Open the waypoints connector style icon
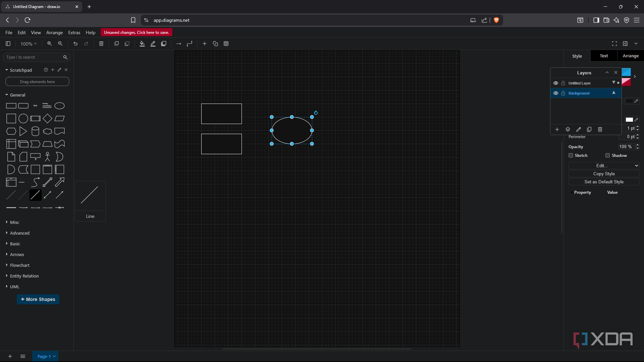The height and width of the screenshot is (362, 644). coord(190,44)
